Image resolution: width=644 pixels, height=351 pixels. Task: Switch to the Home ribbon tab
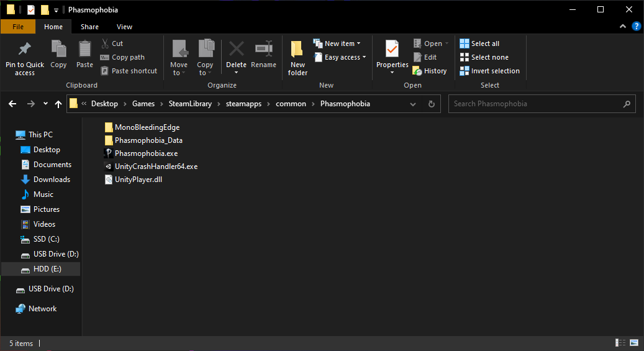pos(53,27)
